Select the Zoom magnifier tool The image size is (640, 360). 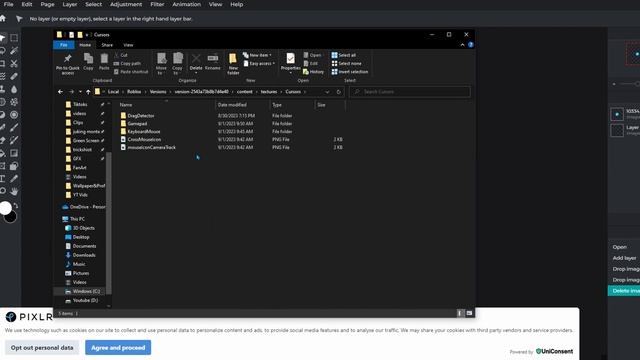(2, 191)
